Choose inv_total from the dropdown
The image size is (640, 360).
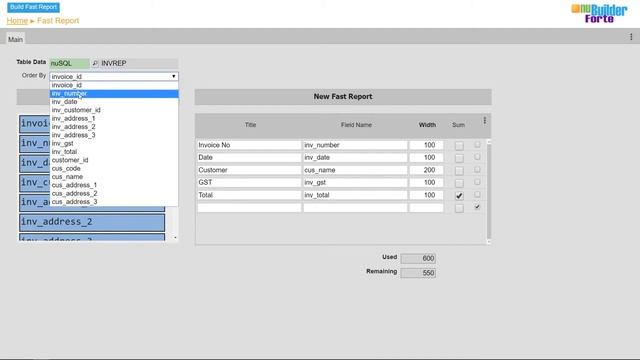tap(114, 151)
